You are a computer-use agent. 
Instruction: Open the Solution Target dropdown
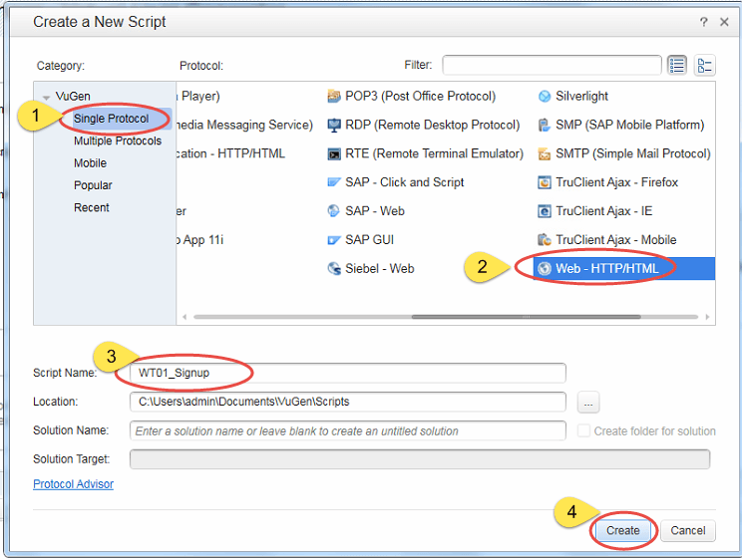tap(419, 459)
